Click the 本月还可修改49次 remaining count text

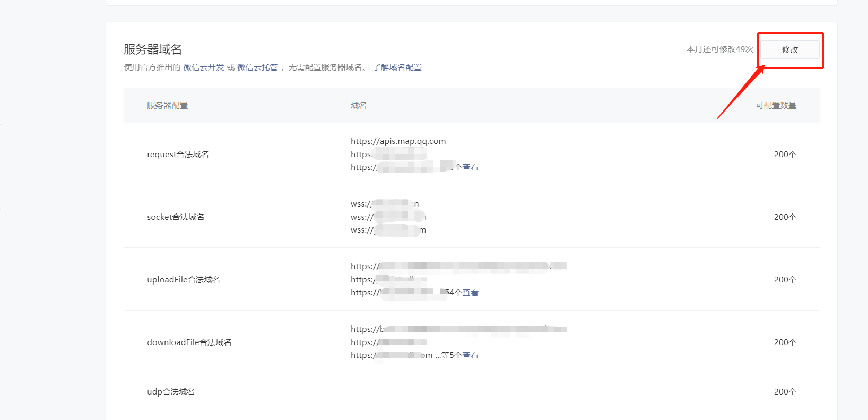point(719,49)
